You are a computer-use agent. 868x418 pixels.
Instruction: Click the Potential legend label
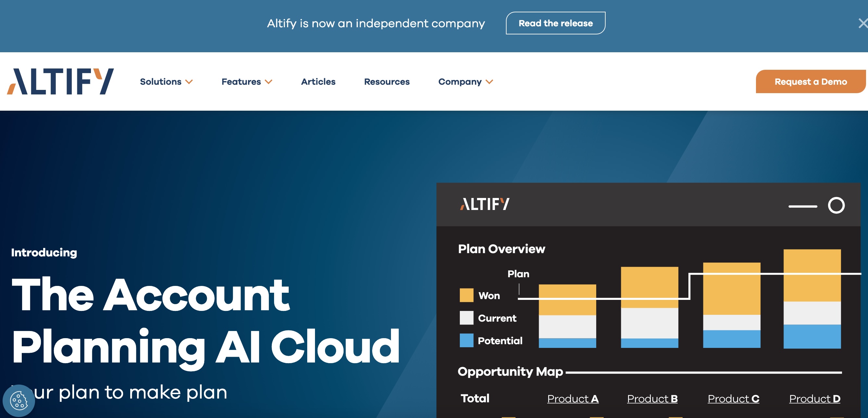click(x=500, y=340)
